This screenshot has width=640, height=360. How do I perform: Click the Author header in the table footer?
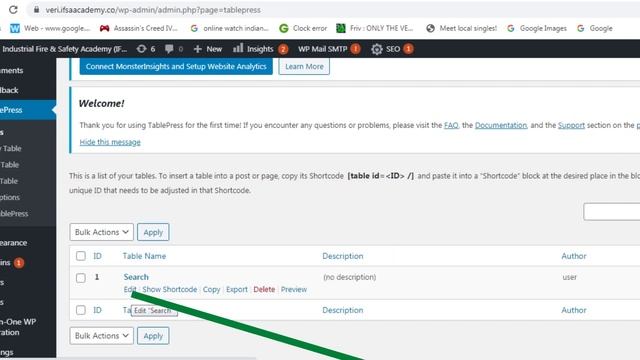[x=574, y=310]
